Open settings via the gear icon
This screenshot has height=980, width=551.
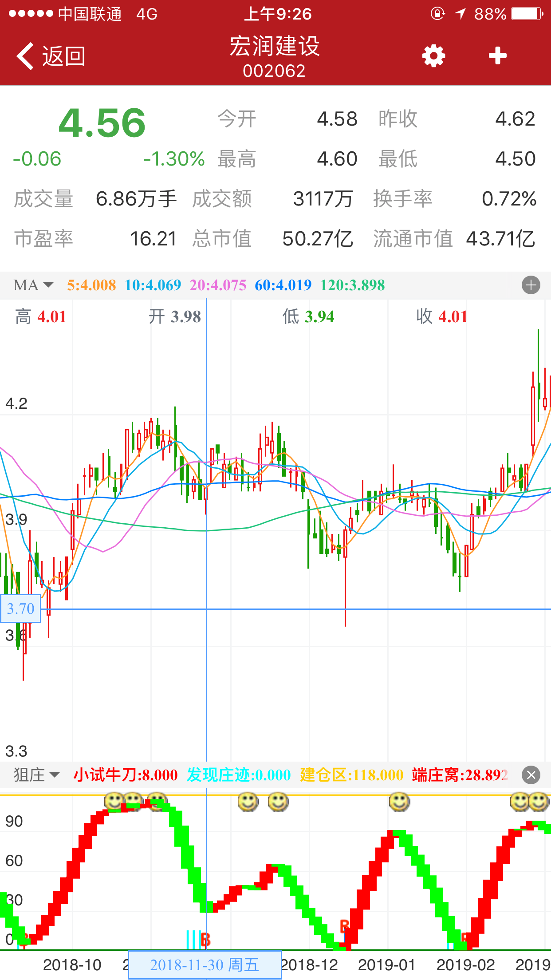pos(433,56)
